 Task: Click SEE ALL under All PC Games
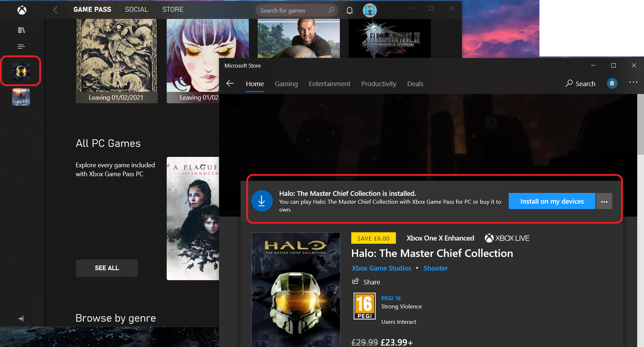coord(107,268)
